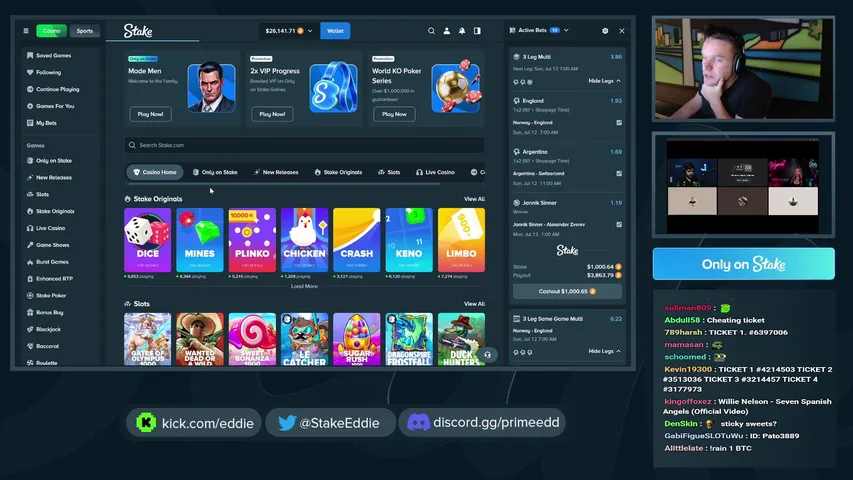Open the Wallet

tap(335, 31)
